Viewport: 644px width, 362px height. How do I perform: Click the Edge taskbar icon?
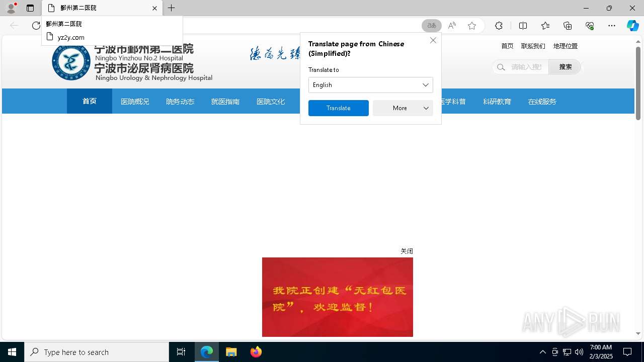click(x=207, y=352)
